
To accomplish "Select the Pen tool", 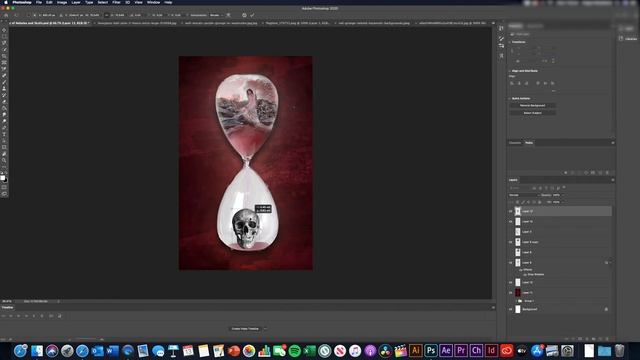I will click(4, 128).
